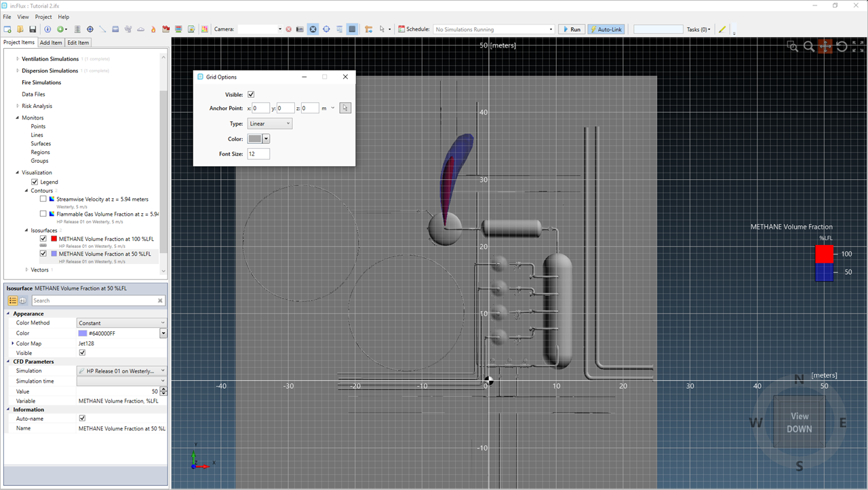Toggle Visible checkbox in Grid Options
This screenshot has height=490, width=868.
(x=251, y=94)
